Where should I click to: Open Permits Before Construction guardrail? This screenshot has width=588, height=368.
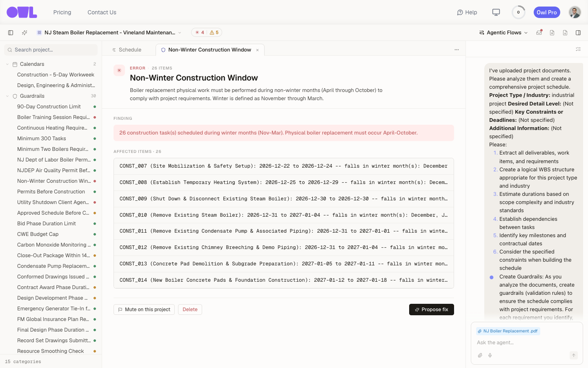click(51, 192)
